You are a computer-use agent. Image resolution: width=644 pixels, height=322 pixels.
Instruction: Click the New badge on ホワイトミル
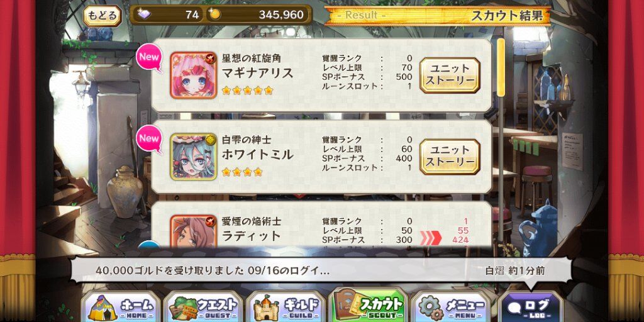point(148,139)
